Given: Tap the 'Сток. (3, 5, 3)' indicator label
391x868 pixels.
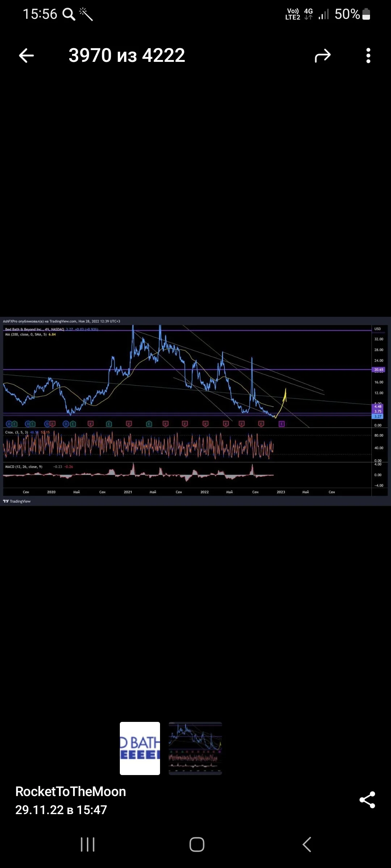Looking at the screenshot, I should point(17,432).
